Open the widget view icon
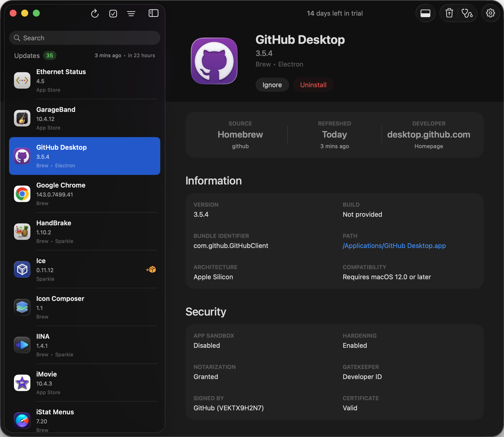This screenshot has height=437, width=504. tap(425, 13)
